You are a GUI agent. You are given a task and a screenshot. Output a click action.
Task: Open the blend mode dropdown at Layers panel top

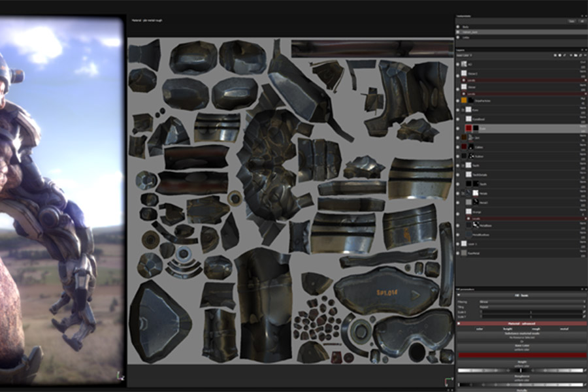465,55
